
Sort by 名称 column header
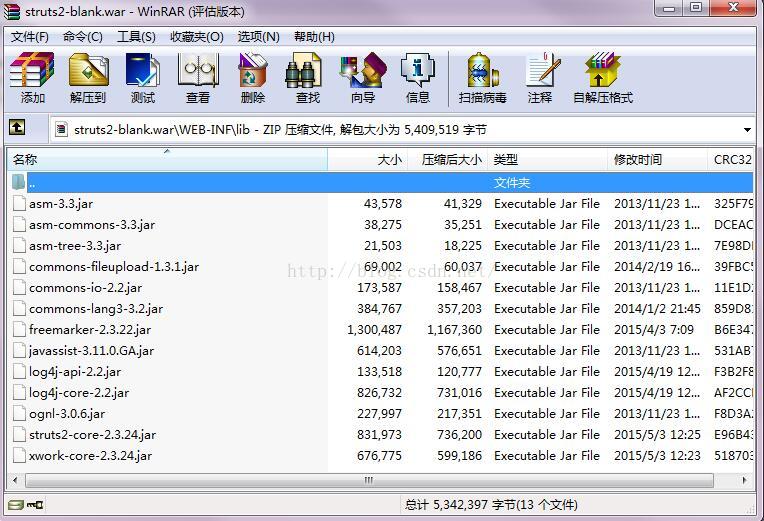[x=167, y=159]
